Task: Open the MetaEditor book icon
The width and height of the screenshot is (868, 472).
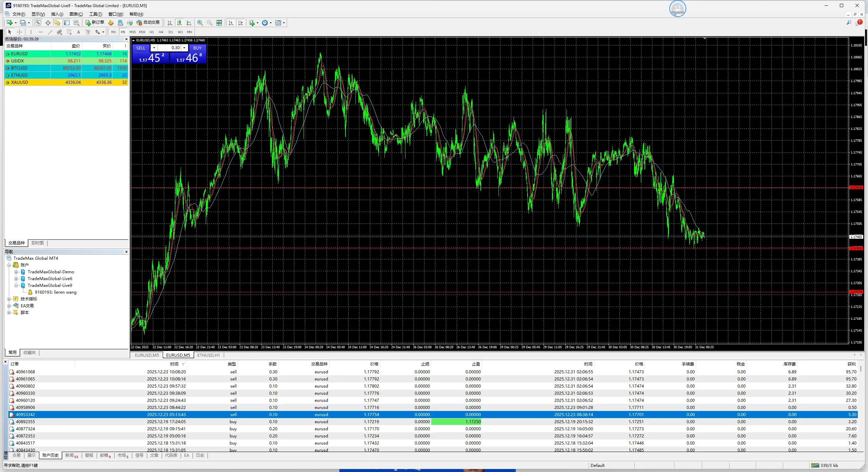Action: tap(111, 23)
